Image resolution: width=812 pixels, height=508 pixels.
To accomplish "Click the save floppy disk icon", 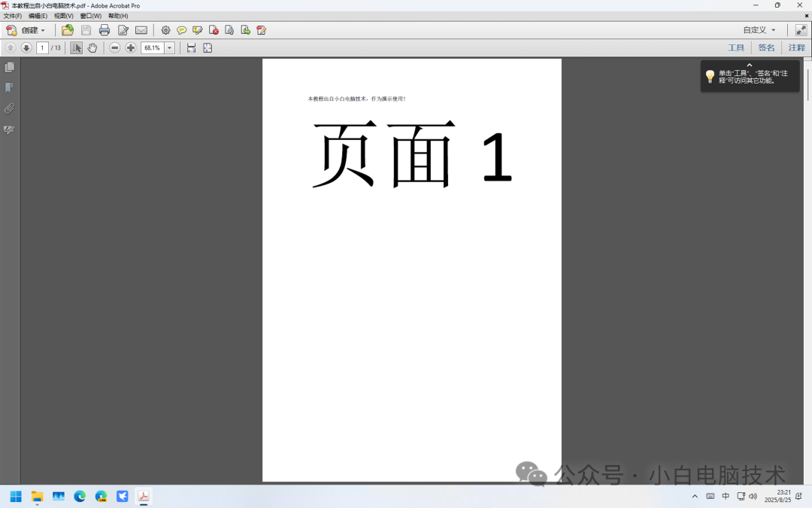I will click(x=86, y=30).
